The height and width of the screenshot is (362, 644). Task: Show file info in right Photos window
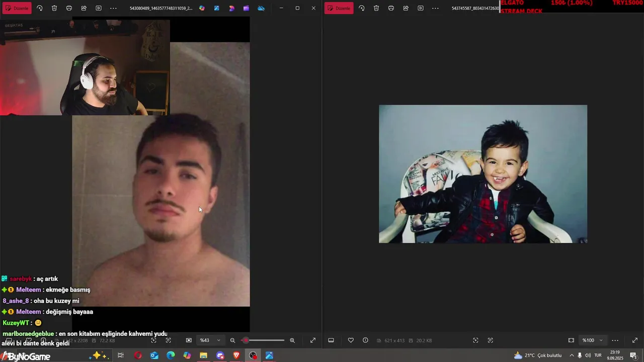(x=365, y=340)
